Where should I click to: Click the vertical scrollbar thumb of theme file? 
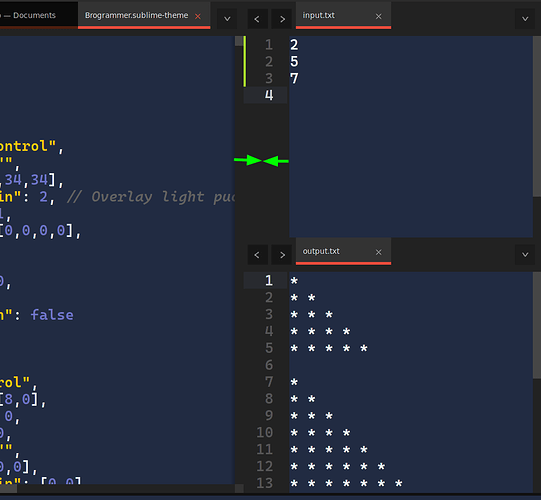coord(239,41)
